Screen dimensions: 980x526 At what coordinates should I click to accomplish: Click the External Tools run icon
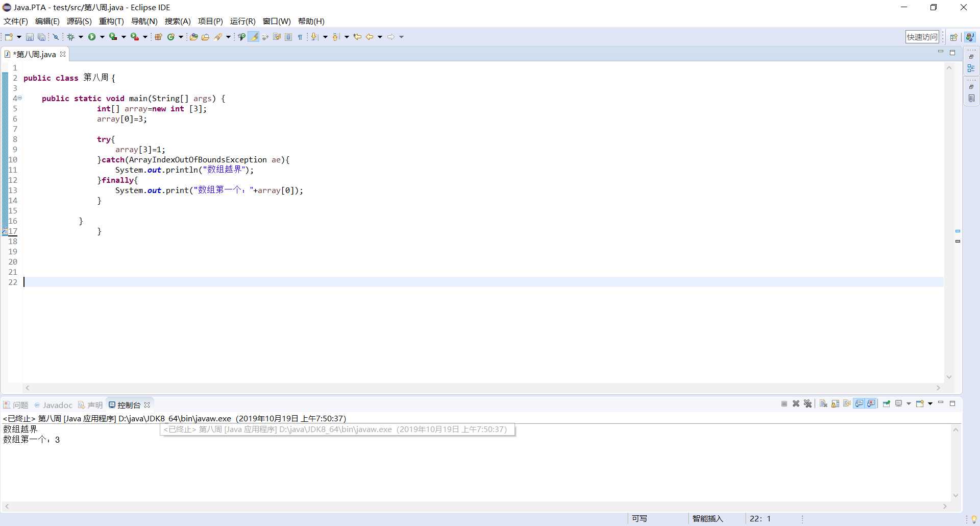point(134,37)
